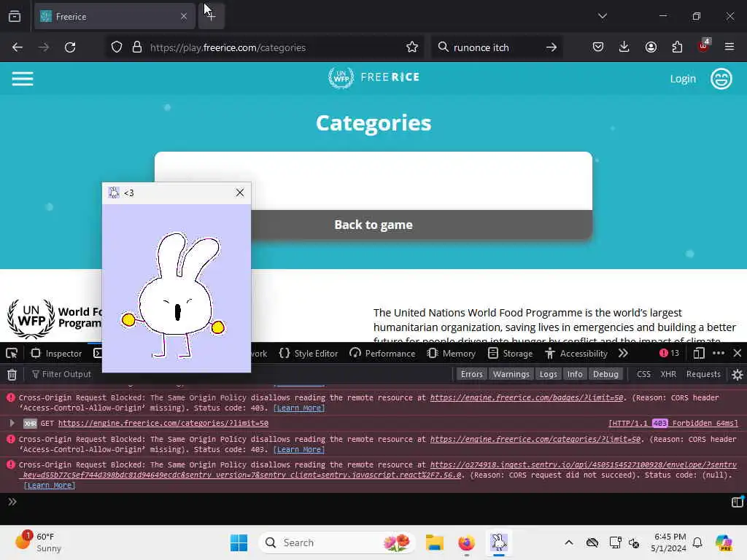This screenshot has width=747, height=560.
Task: Close the developer tools panel
Action: click(x=738, y=354)
